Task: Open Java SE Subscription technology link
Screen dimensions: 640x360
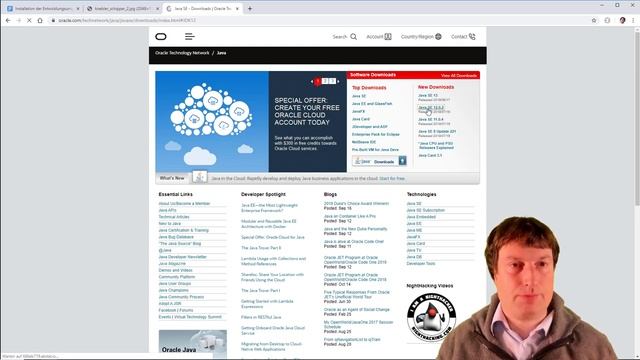Action: point(426,210)
